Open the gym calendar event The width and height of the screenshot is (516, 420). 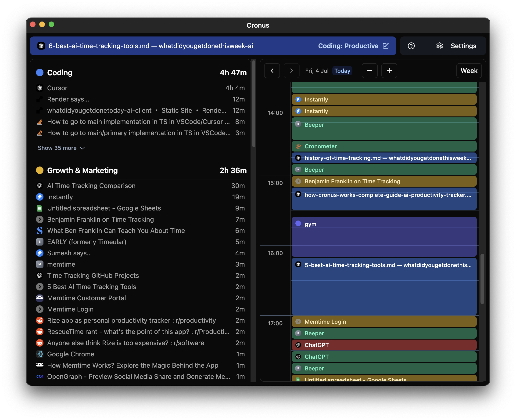[384, 237]
